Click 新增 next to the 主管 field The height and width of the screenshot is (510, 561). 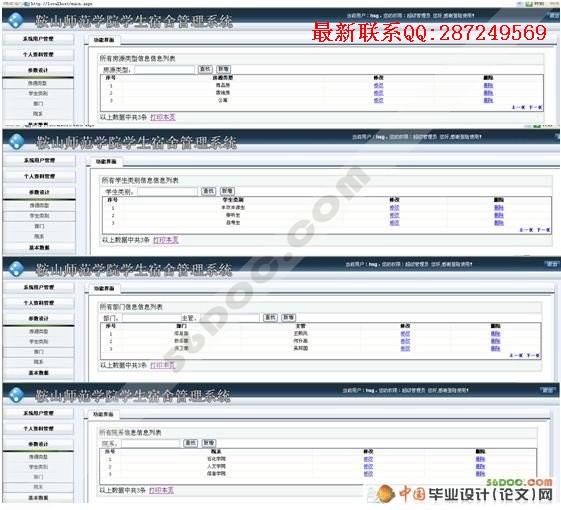click(288, 317)
